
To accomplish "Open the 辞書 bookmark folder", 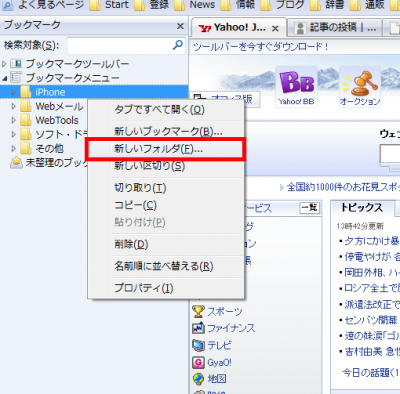I will click(327, 5).
